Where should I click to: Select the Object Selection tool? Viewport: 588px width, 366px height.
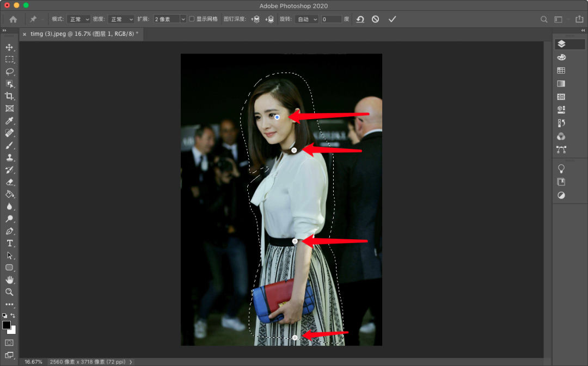[9, 84]
